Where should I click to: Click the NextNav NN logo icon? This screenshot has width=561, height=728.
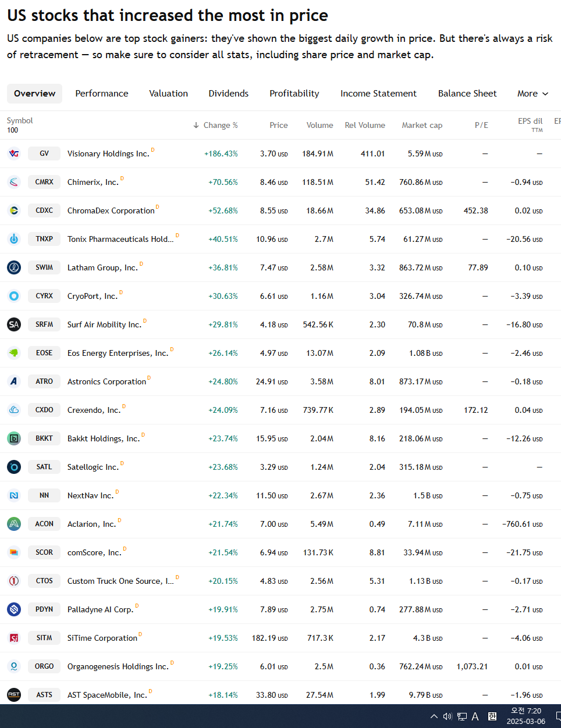[x=14, y=495]
